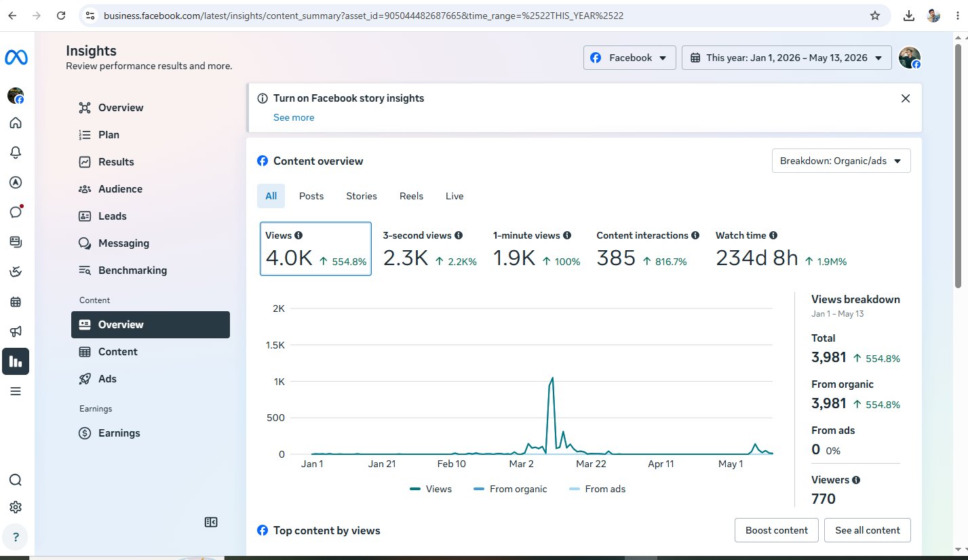Click the See more link
The height and width of the screenshot is (560, 968).
point(294,117)
